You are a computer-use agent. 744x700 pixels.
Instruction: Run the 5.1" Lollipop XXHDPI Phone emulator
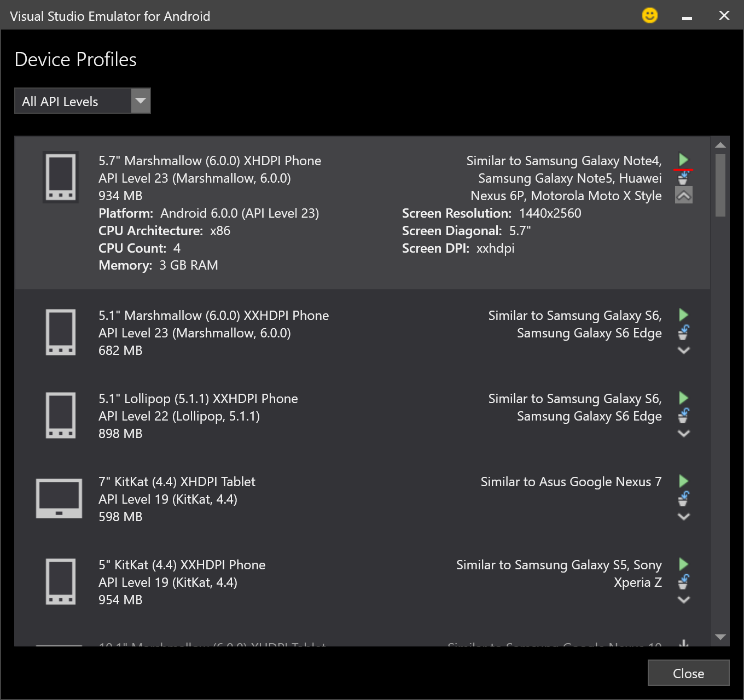click(683, 398)
